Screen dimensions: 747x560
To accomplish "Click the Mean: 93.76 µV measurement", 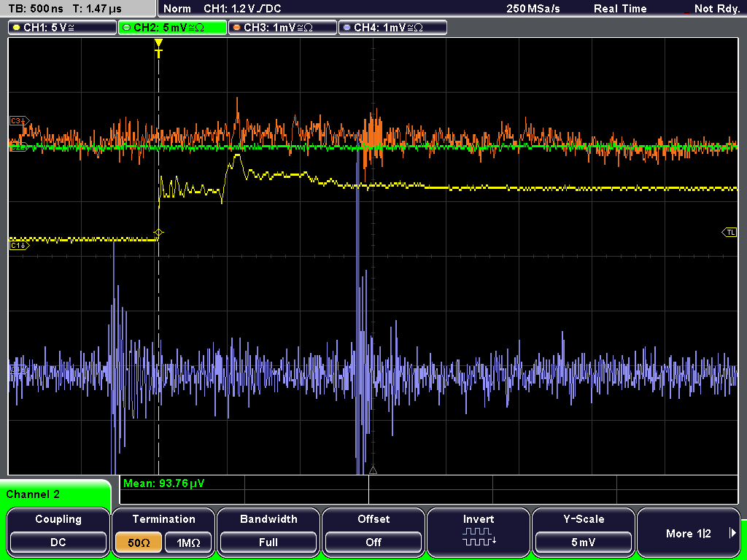I will coord(163,483).
